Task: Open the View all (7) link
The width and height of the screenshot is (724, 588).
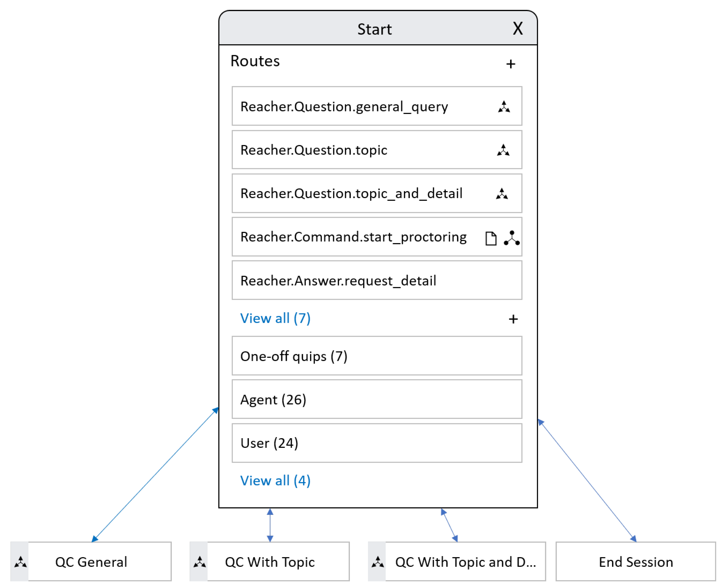Action: [x=275, y=318]
